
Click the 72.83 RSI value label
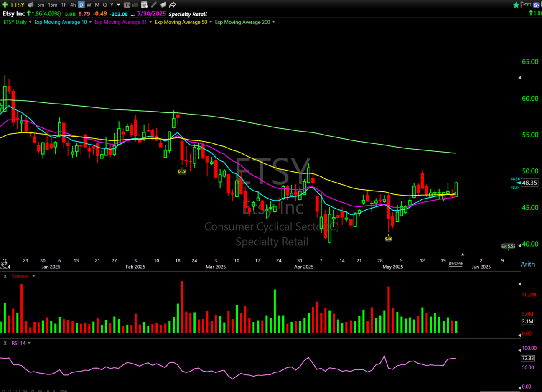528,358
